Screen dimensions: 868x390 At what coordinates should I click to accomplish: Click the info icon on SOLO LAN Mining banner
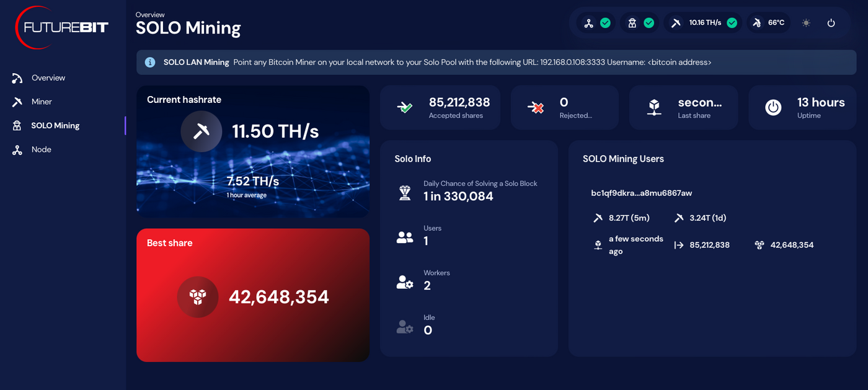(x=149, y=62)
